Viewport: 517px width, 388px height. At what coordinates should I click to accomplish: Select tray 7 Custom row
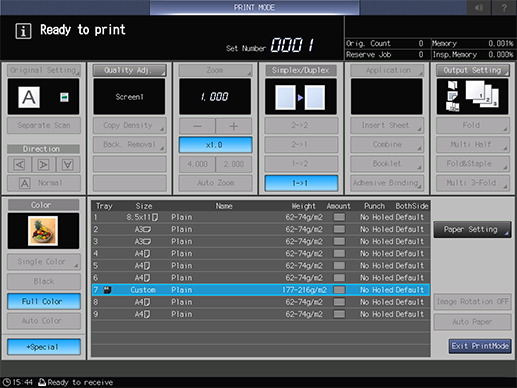260,290
